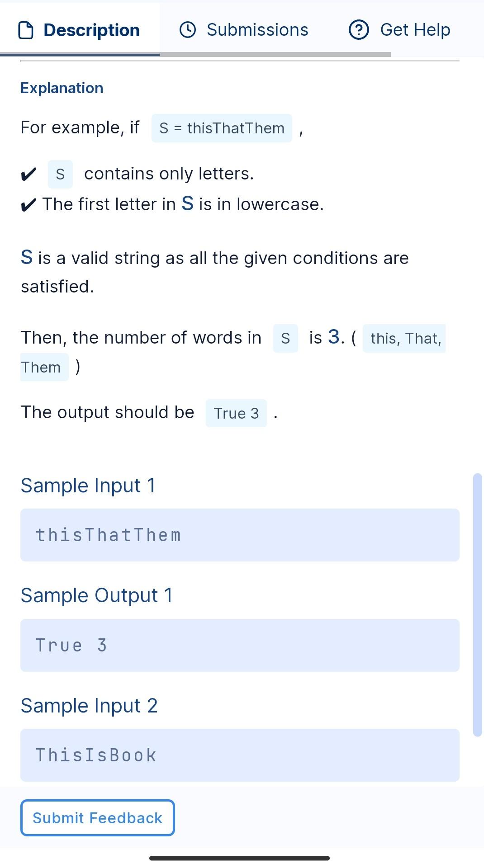Click the Sample Input 2 heading
Image resolution: width=484 pixels, height=868 pixels.
(x=89, y=705)
